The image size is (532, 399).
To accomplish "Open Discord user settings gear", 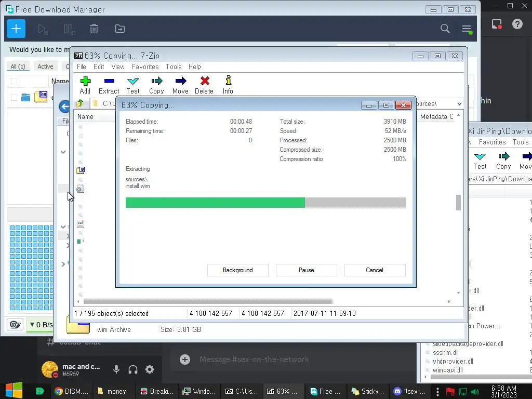I will (150, 369).
